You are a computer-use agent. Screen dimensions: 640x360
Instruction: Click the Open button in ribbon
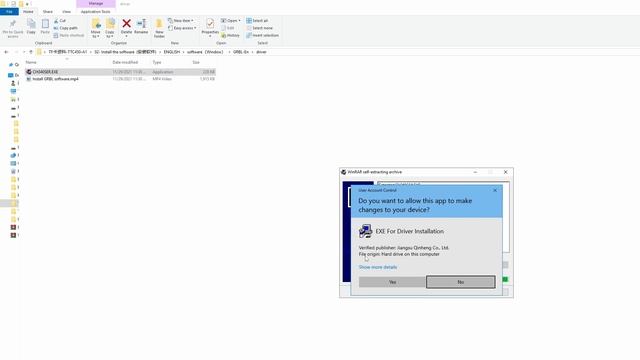point(231,20)
